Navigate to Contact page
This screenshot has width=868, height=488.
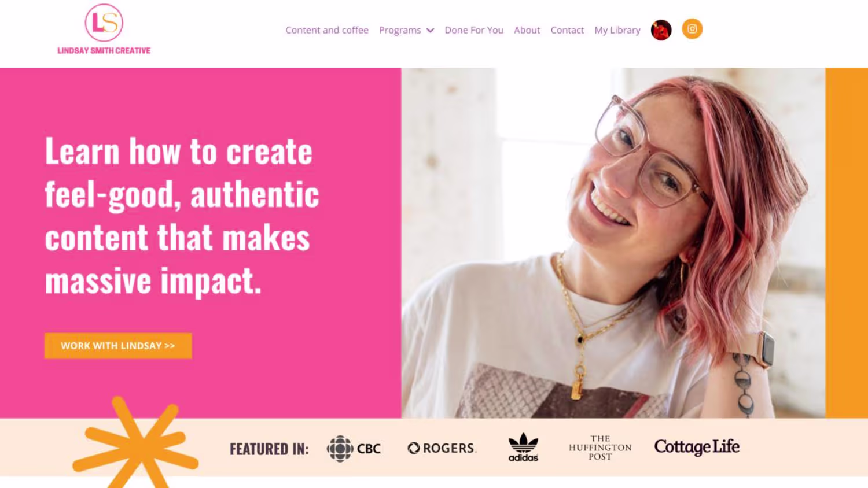pyautogui.click(x=567, y=30)
